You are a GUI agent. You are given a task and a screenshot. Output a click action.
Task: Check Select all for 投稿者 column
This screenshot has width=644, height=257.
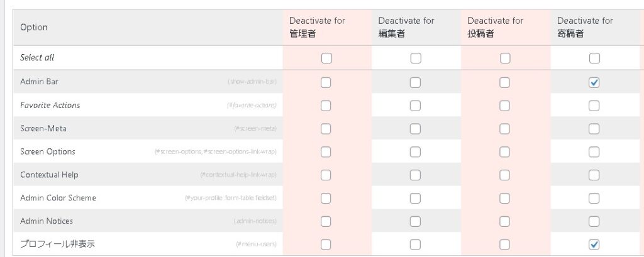[x=505, y=58]
